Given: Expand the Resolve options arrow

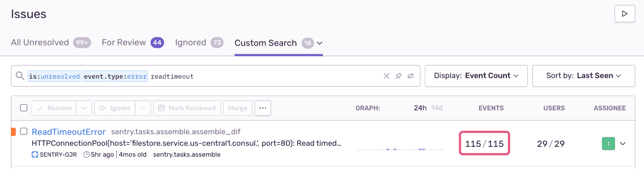Looking at the screenshot, I should (84, 108).
